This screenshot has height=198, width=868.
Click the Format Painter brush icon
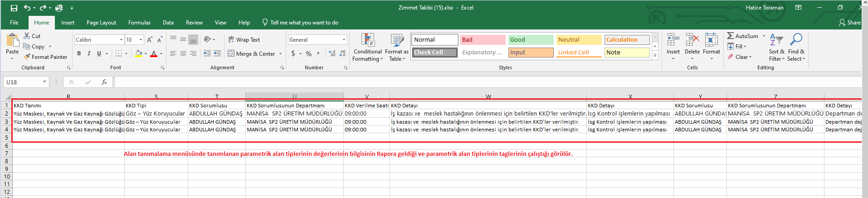27,57
